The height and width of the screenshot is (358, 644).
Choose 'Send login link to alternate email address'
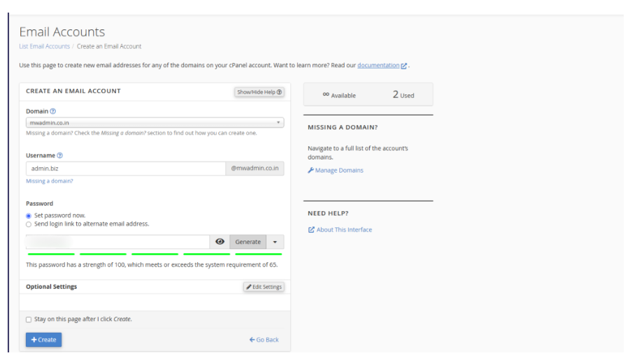click(29, 224)
